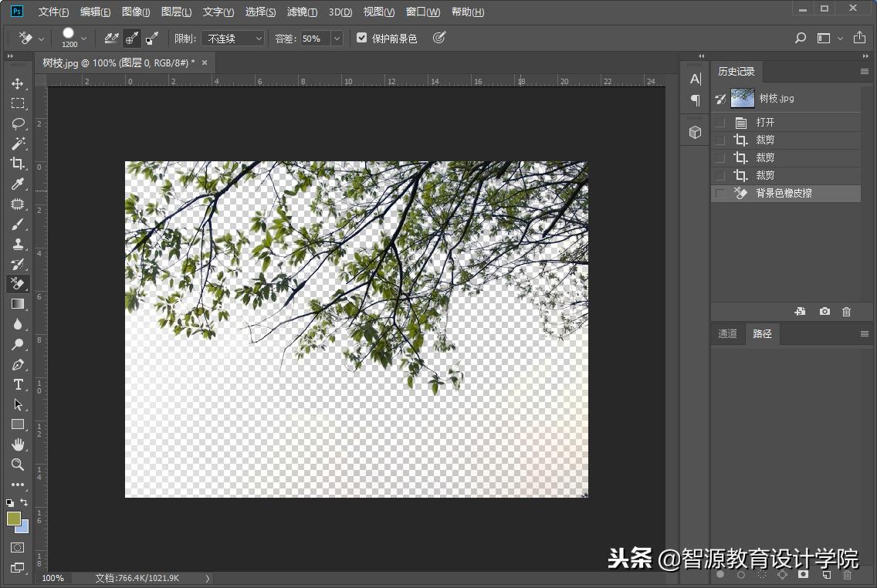Toggle Quick Mask mode at toolbar bottom
This screenshot has height=588, width=877.
point(17,546)
